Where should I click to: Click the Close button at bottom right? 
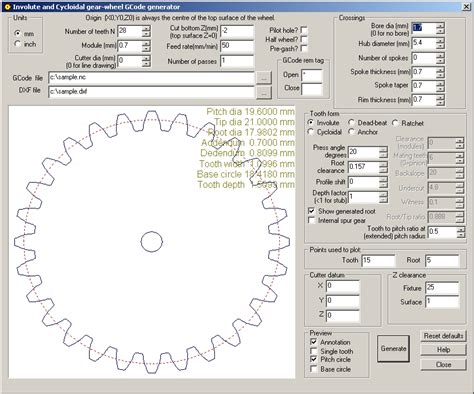(x=443, y=364)
